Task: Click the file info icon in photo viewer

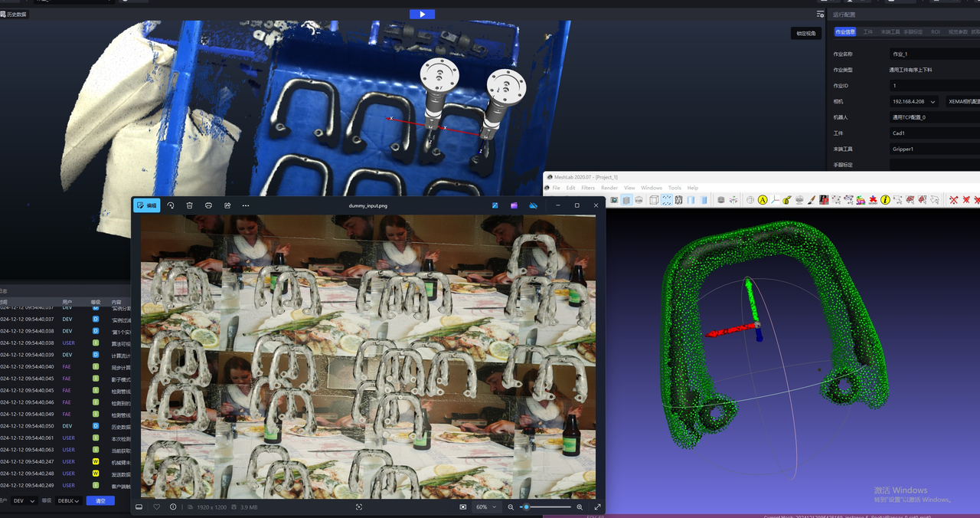Action: coord(173,507)
